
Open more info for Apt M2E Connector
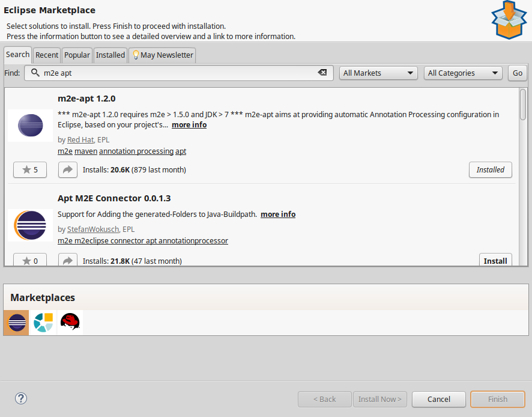click(x=278, y=215)
